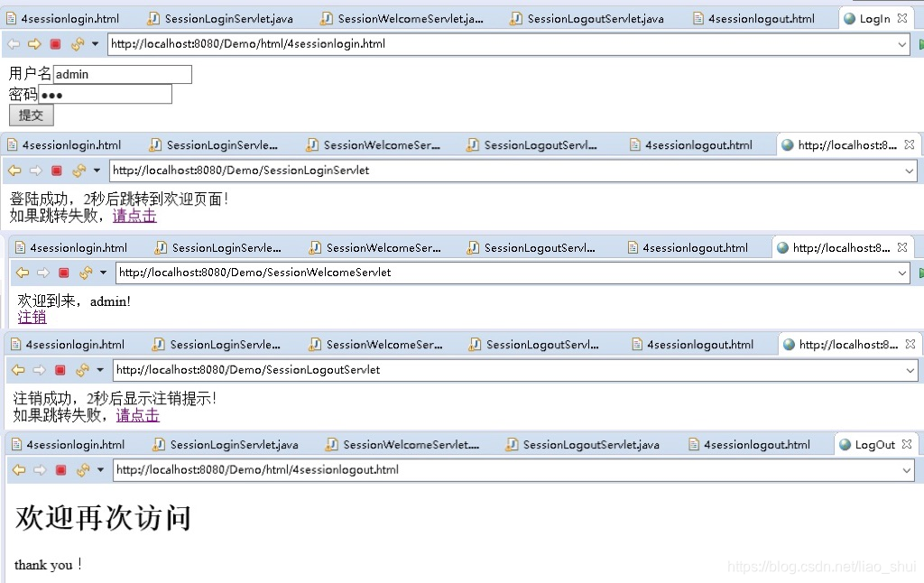Close the LogOut browser tab
Screen dimensions: 924x583
[x=906, y=445]
